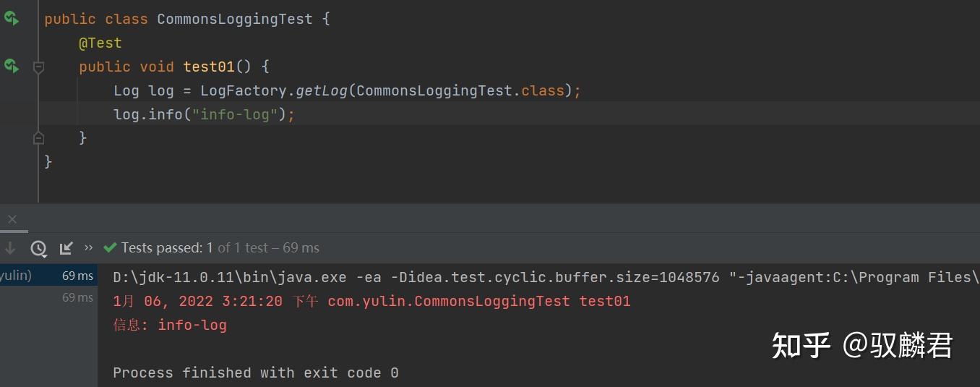Click the green tests passed checkmark
Image resolution: width=980 pixels, height=387 pixels.
110,248
